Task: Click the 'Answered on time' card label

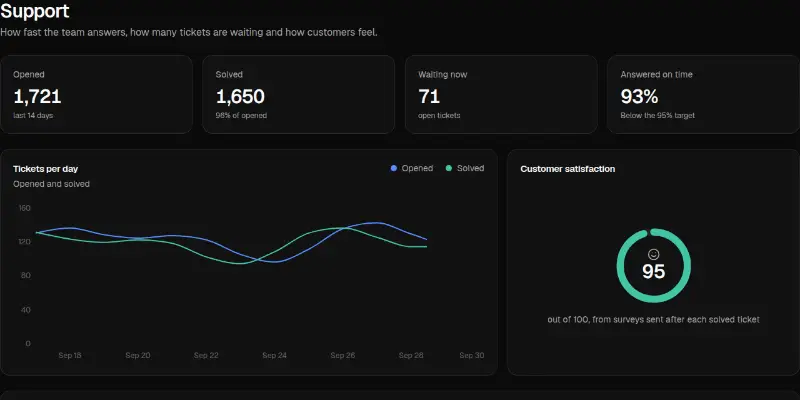Action: 657,74
